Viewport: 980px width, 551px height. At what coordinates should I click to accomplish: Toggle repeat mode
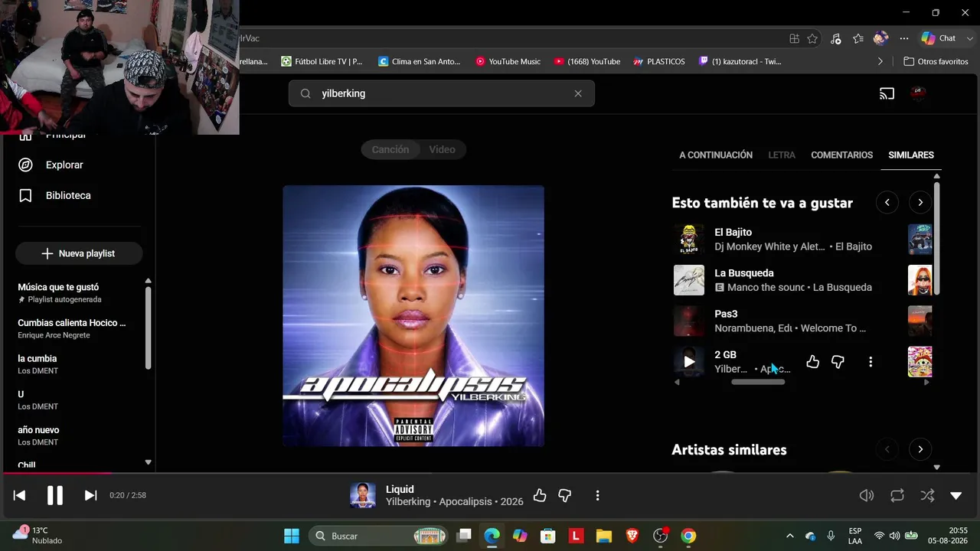(x=897, y=495)
